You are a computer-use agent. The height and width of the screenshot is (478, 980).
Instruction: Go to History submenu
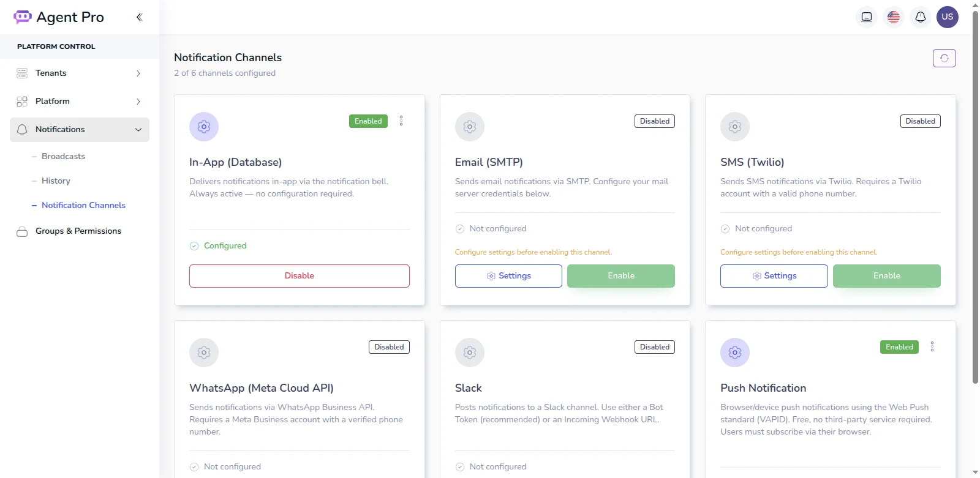pyautogui.click(x=56, y=181)
